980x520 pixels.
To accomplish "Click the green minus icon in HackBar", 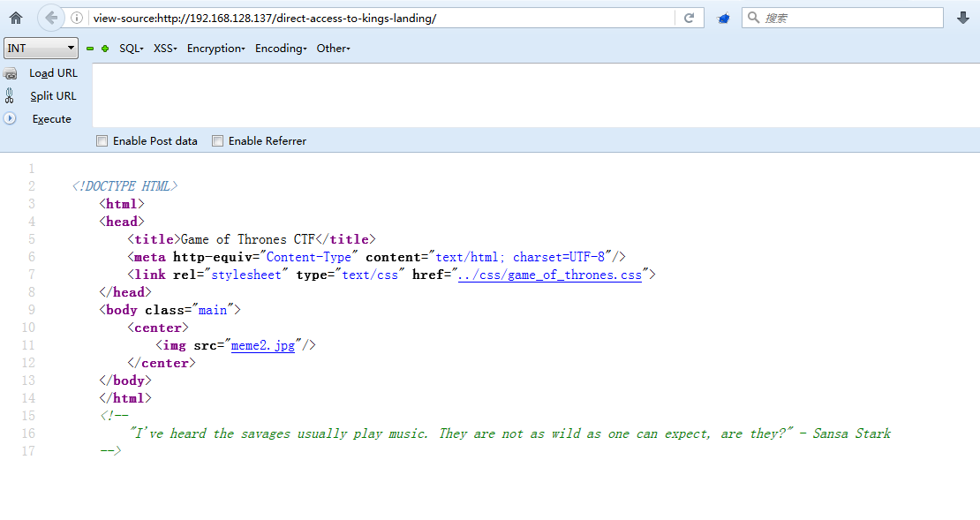I will coord(90,49).
